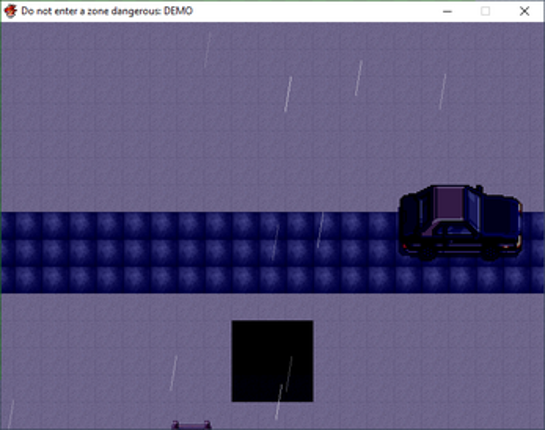Click the parked dark car

460,223
